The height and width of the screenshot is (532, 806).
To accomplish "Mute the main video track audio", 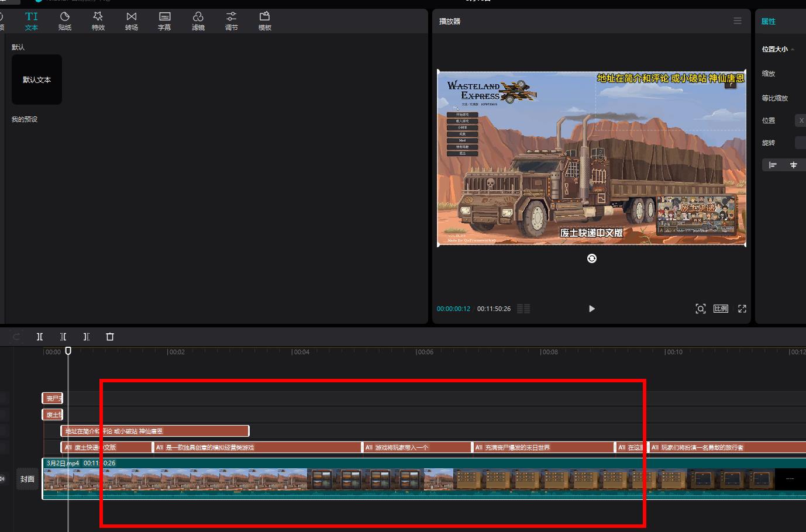I will (x=2, y=479).
